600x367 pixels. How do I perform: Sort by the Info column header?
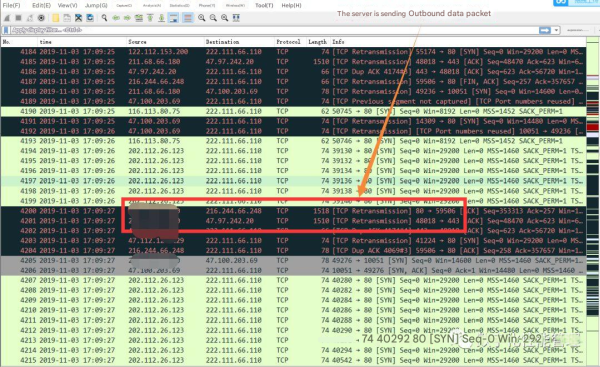[458, 42]
